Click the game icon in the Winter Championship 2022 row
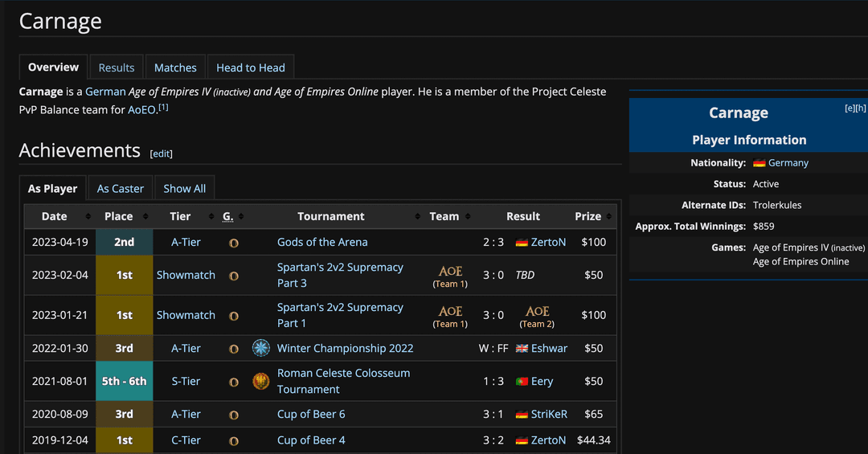 click(234, 349)
